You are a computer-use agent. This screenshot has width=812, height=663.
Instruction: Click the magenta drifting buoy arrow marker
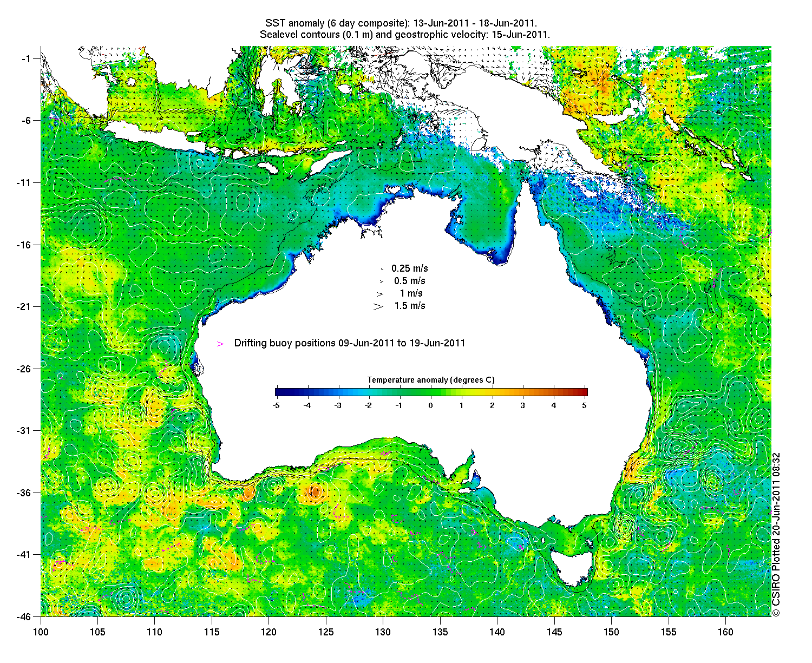(x=220, y=344)
